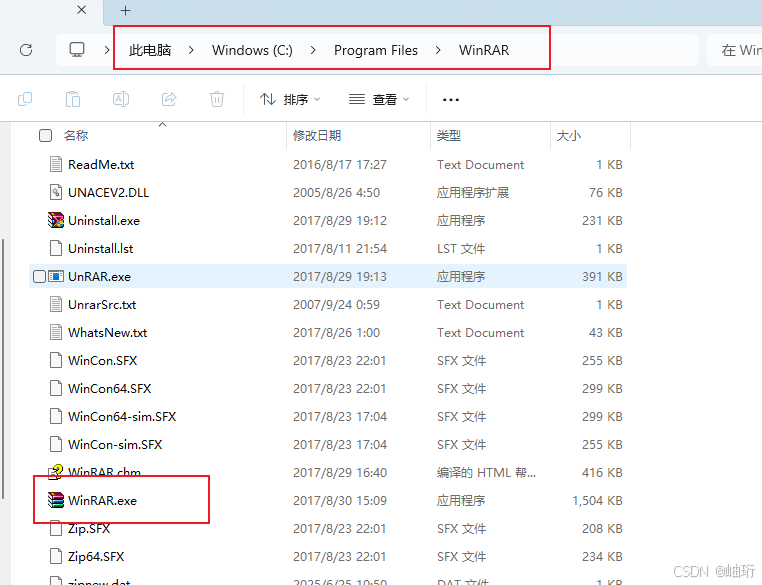Select the WinRAR.exe file name
762x585 pixels.
[x=103, y=500]
